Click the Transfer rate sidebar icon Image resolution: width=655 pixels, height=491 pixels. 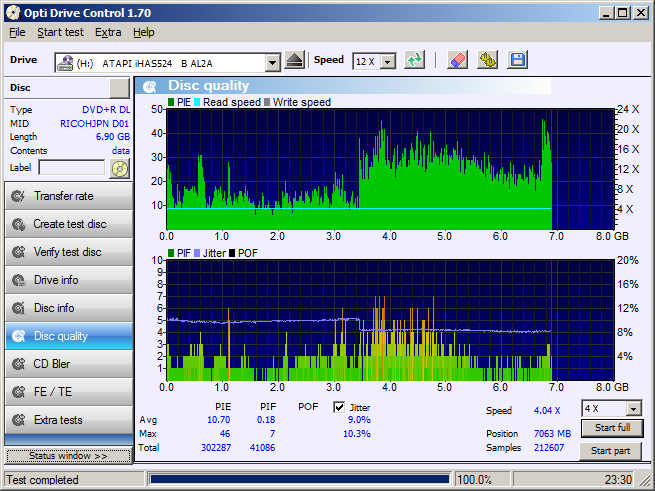pos(18,196)
